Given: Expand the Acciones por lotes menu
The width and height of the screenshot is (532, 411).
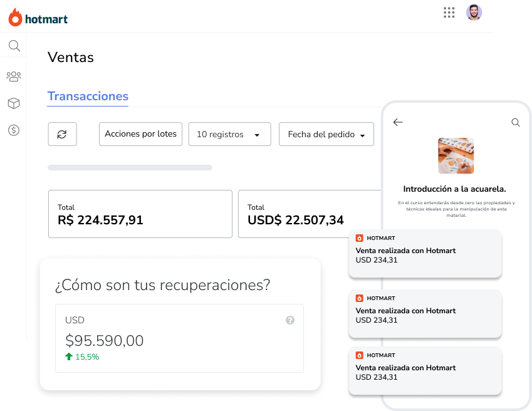Looking at the screenshot, I should coord(140,133).
